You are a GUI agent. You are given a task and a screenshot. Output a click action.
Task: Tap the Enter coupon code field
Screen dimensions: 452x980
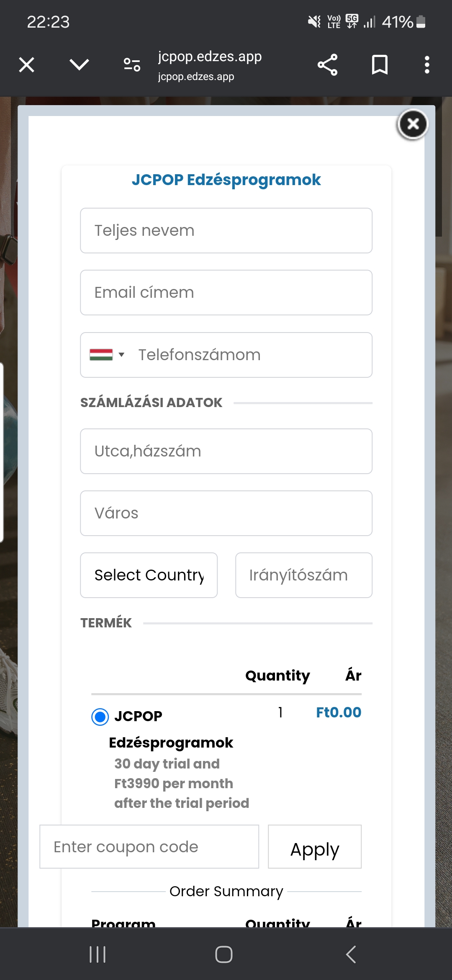[149, 846]
